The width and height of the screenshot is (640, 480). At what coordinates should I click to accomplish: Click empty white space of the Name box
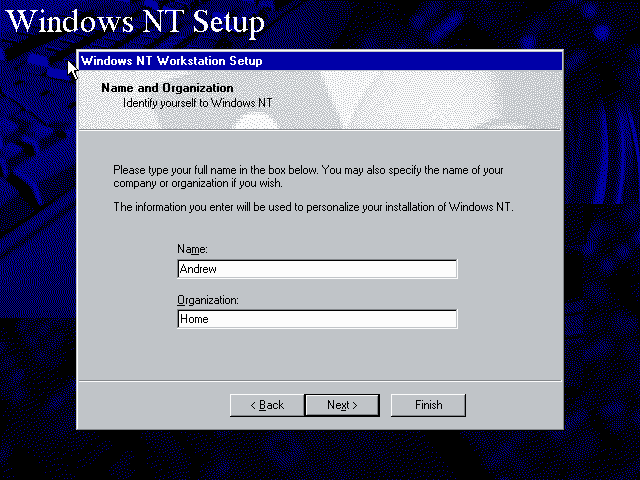pos(380,269)
